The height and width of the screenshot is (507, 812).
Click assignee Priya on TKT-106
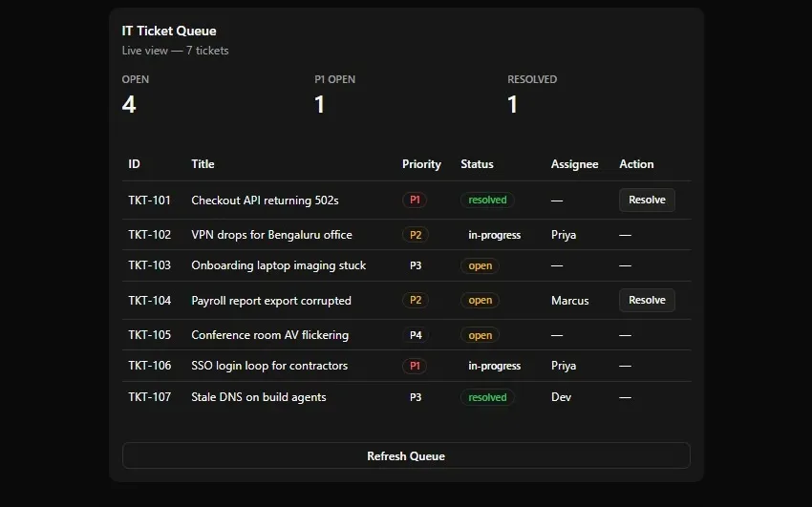tap(564, 366)
